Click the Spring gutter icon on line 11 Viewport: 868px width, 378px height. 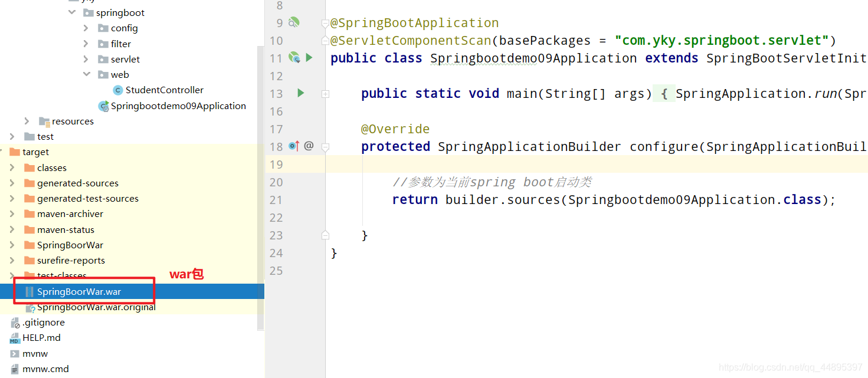click(x=294, y=58)
